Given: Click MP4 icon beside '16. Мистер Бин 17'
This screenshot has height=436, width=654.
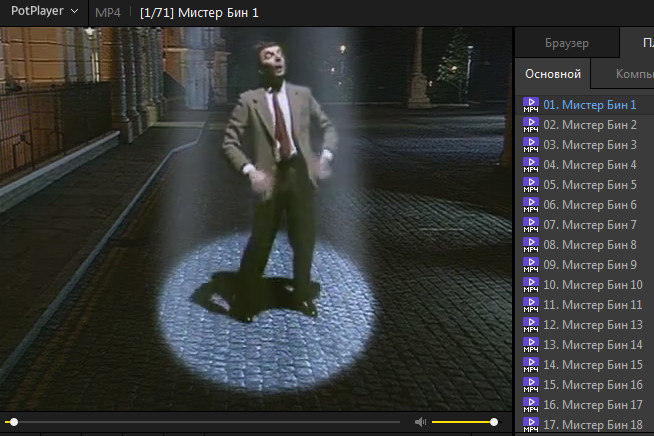Looking at the screenshot, I should (531, 405).
